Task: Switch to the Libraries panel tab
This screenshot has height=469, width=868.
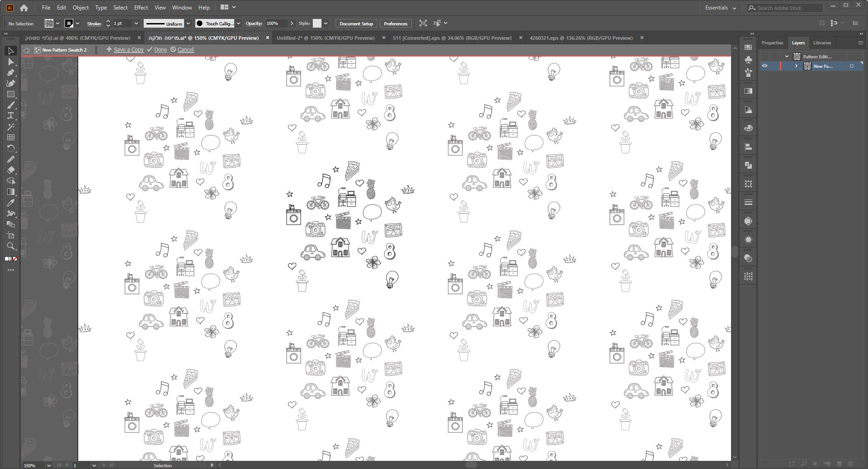Action: (822, 43)
